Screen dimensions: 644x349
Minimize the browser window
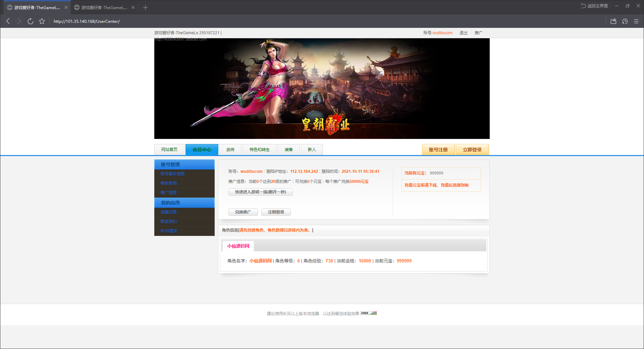coord(616,6)
